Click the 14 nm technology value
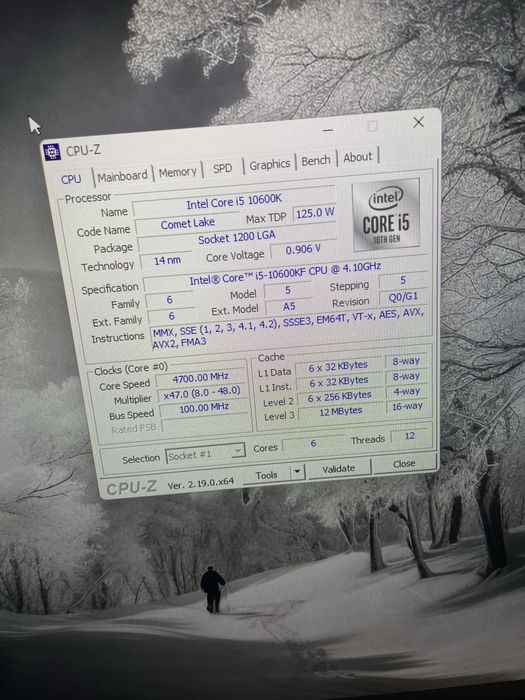 [167, 261]
